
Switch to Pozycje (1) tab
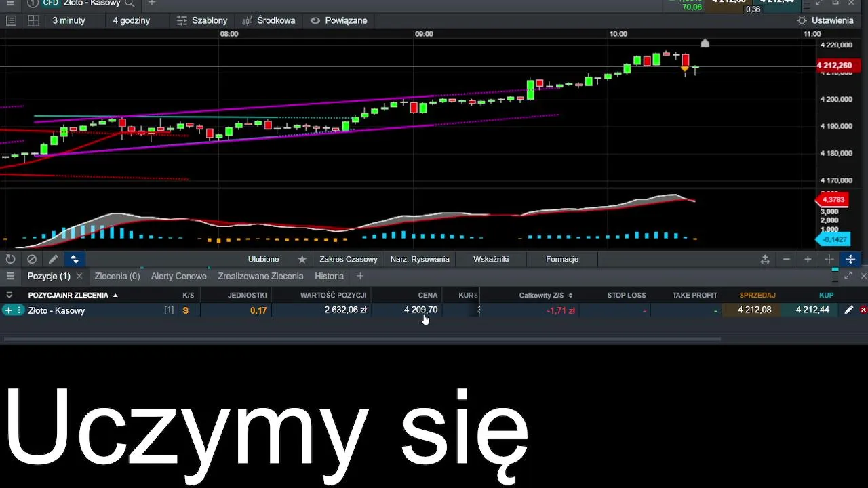(x=49, y=276)
